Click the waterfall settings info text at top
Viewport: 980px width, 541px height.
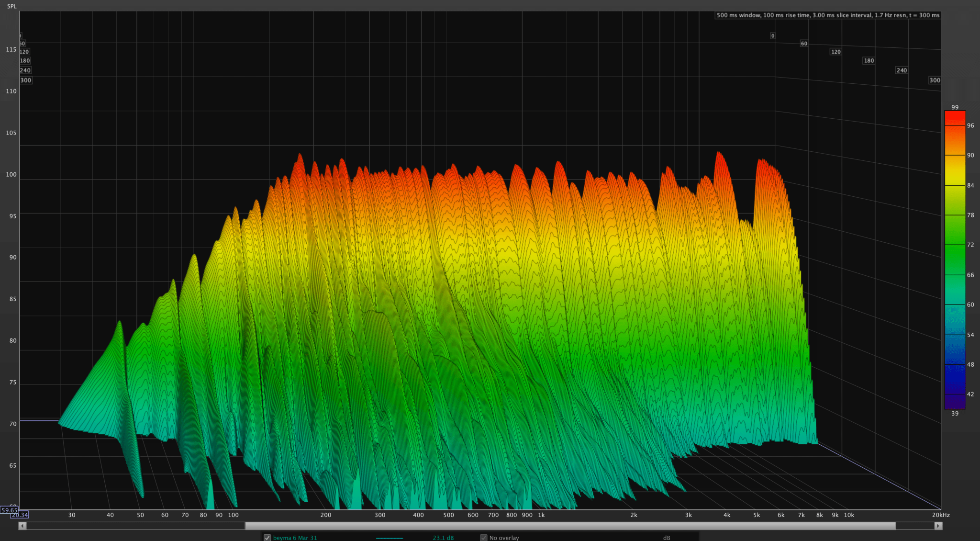click(828, 15)
